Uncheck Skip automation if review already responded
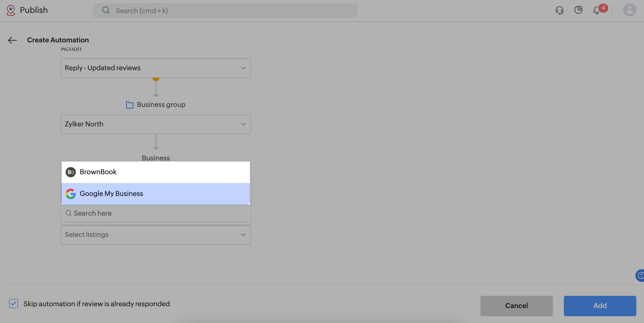Image resolution: width=644 pixels, height=323 pixels. pos(14,304)
